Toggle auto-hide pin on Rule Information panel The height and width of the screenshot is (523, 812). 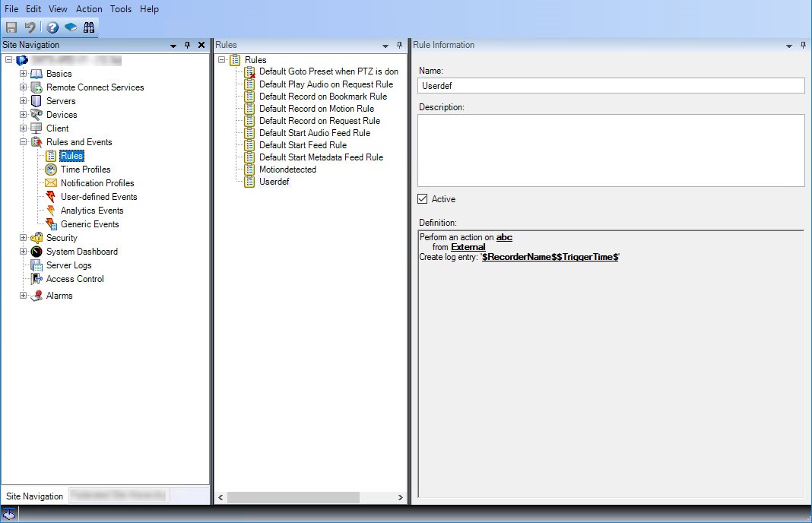[802, 46]
